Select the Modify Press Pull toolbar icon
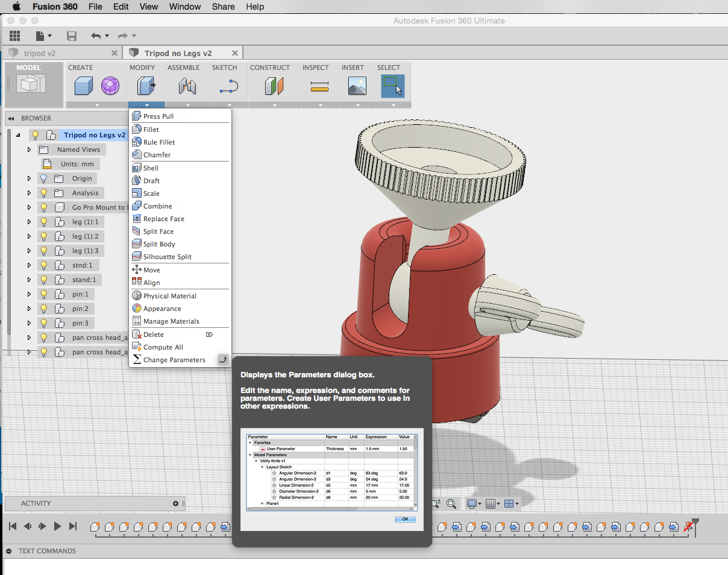 146,87
